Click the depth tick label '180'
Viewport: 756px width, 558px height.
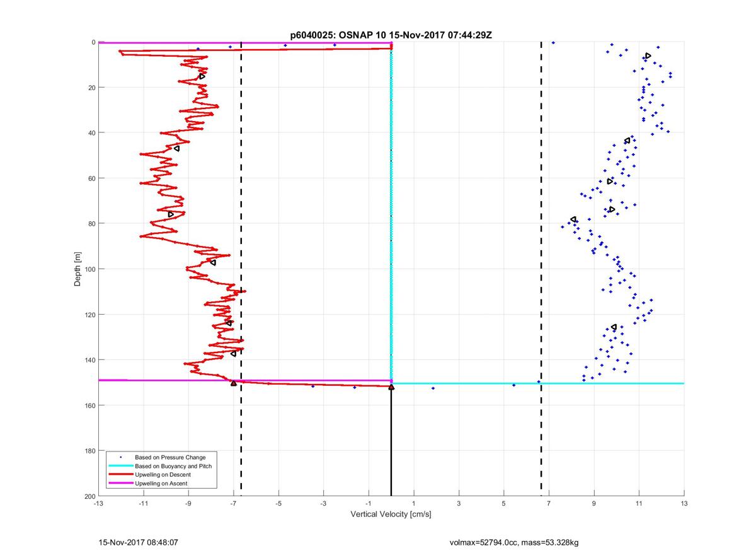coord(90,451)
